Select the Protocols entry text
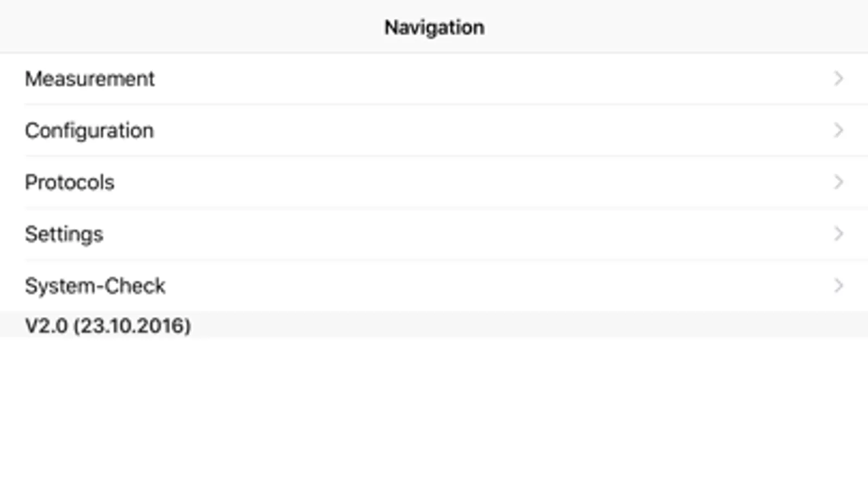 coord(69,183)
